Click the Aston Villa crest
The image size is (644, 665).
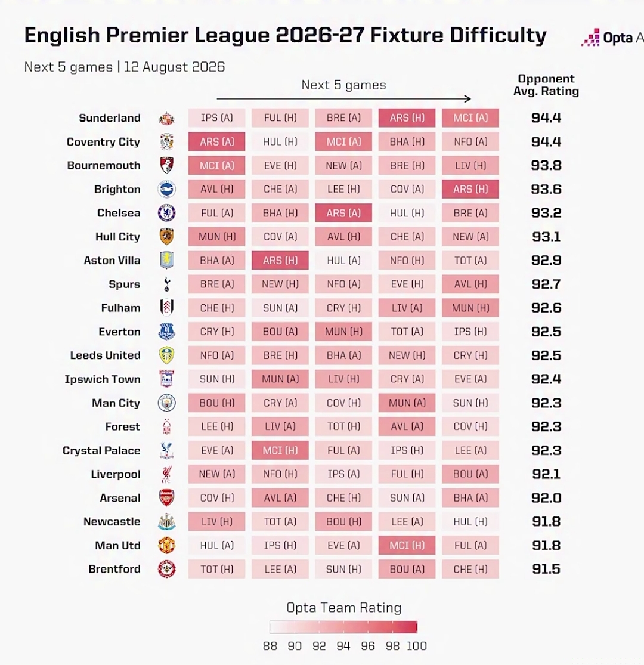pyautogui.click(x=166, y=261)
